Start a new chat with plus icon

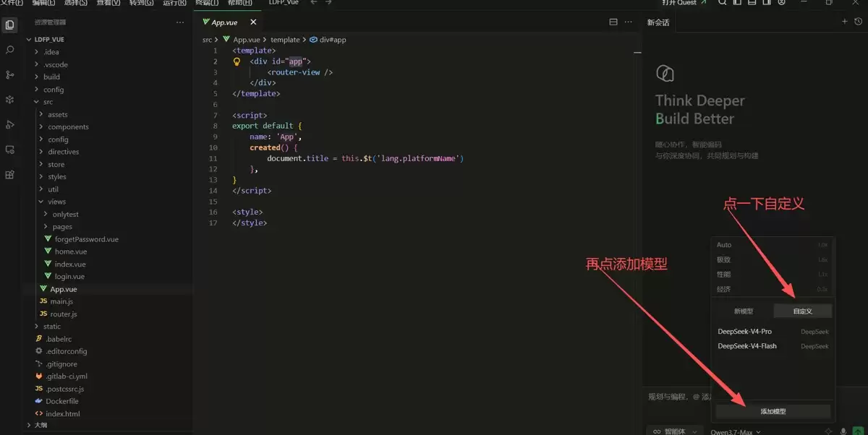(x=844, y=22)
